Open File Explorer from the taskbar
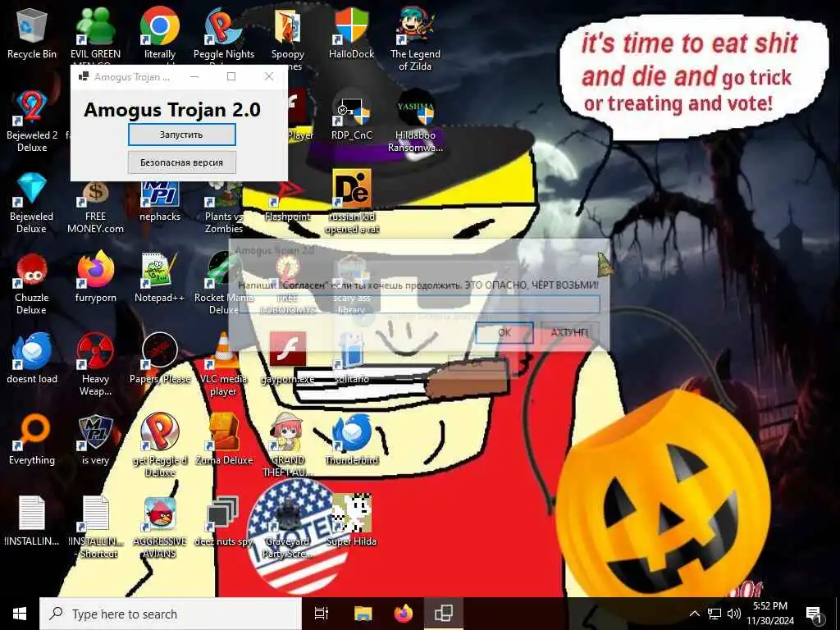Screen dimensions: 840x630 (363, 614)
